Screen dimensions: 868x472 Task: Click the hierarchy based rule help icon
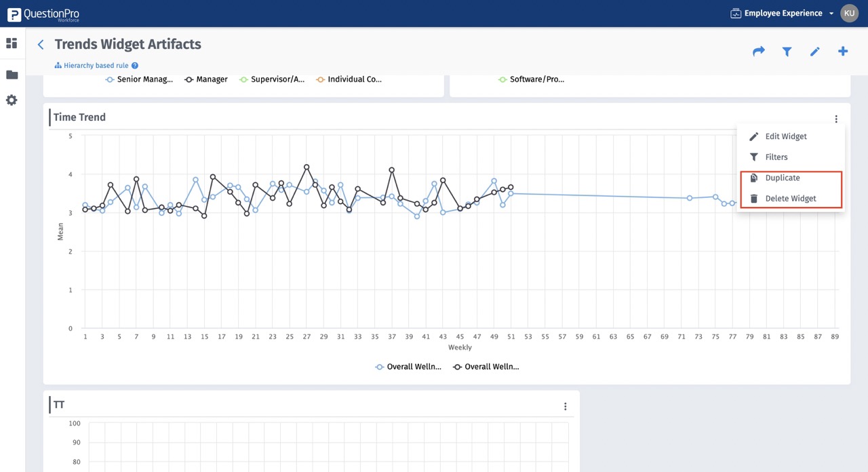click(135, 66)
